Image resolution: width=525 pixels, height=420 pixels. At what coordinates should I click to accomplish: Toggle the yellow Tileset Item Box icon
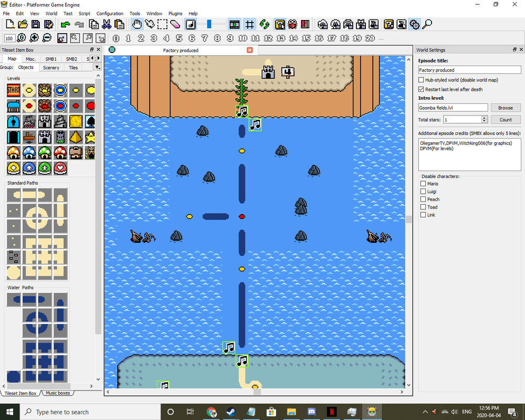pyautogui.click(x=280, y=25)
